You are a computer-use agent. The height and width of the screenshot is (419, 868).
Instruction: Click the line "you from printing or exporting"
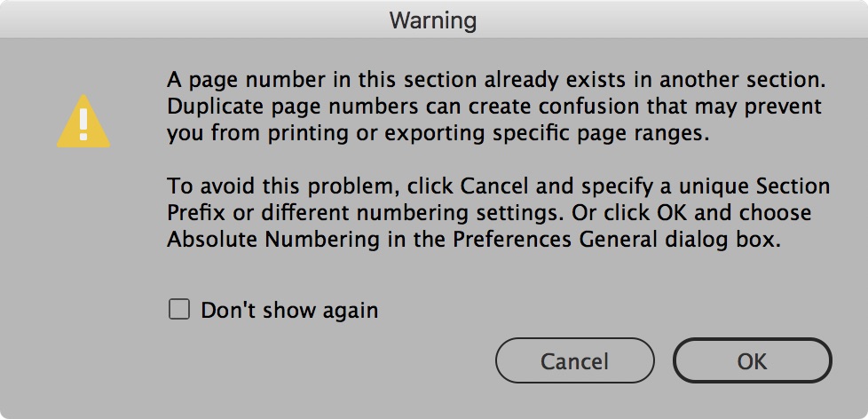click(x=446, y=134)
